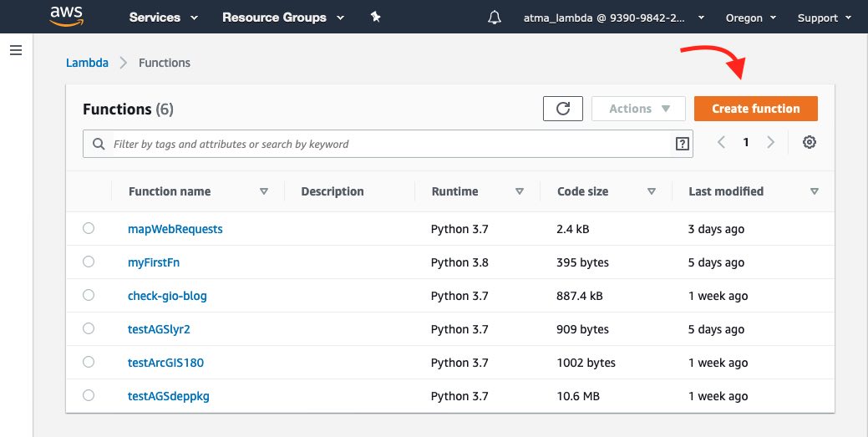
Task: Select the testArcGIS180 radio button
Action: [89, 362]
